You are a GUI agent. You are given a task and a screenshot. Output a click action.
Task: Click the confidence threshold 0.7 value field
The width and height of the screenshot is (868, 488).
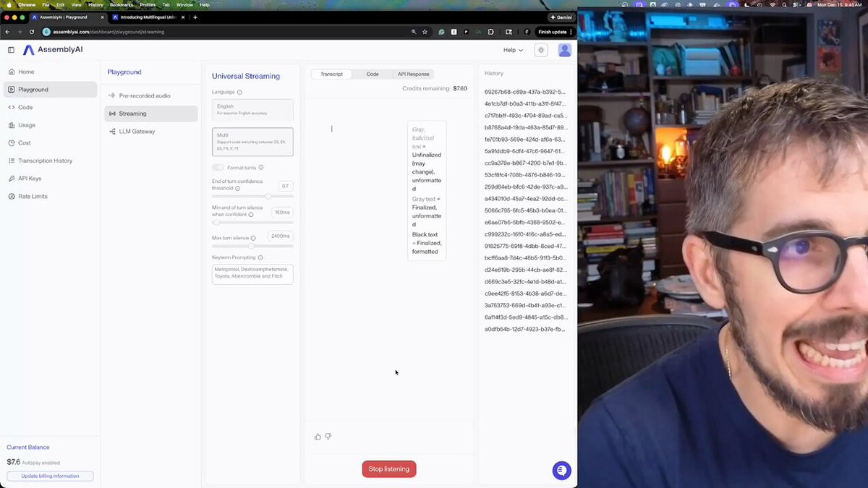[285, 186]
